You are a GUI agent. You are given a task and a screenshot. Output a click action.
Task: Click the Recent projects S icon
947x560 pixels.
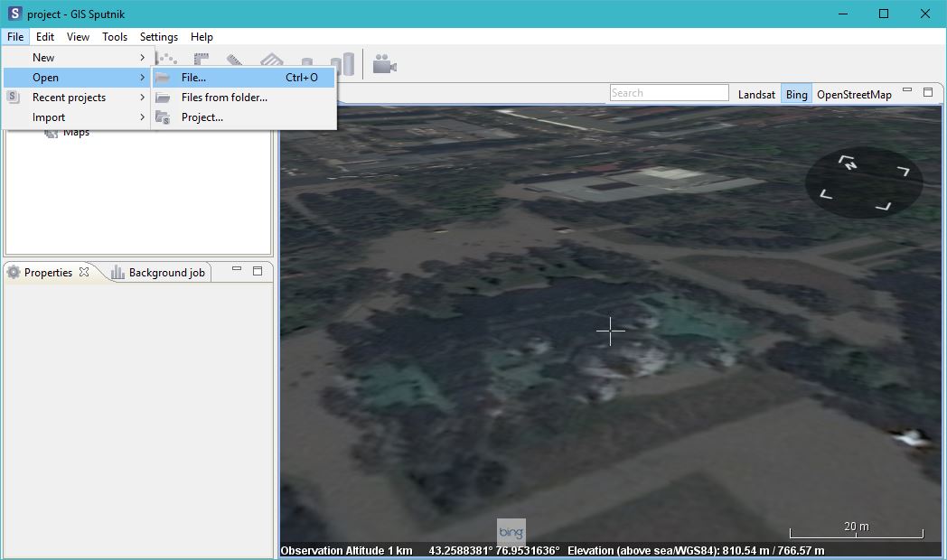point(14,97)
